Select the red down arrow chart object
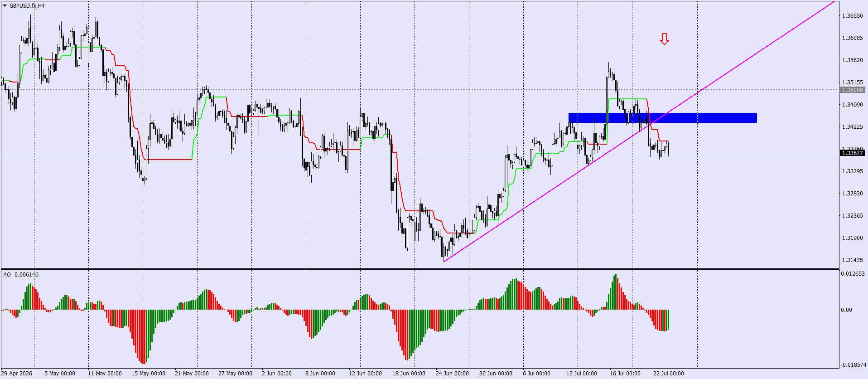 [x=664, y=39]
